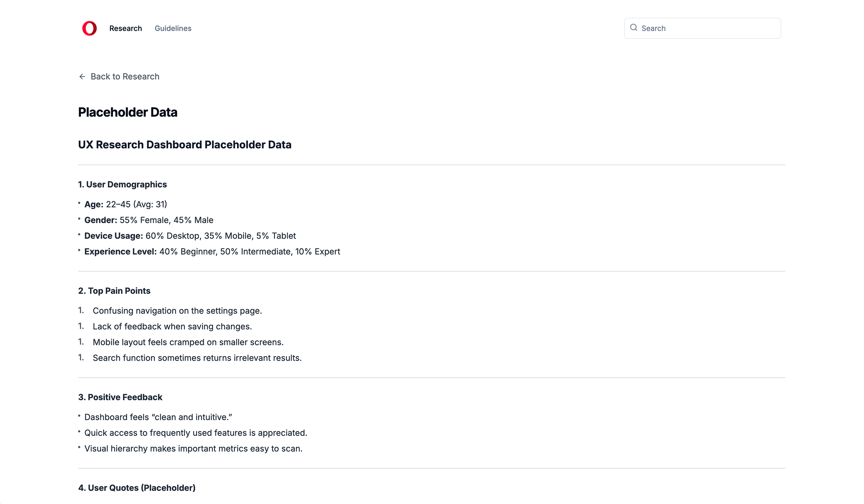Viewport: 864px width, 504px height.
Task: Click the left arrow beside Back to Research
Action: (x=82, y=76)
